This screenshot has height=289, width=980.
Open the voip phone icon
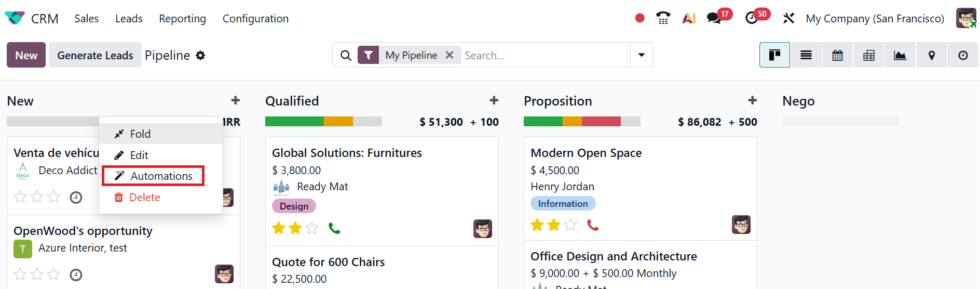pos(663,18)
